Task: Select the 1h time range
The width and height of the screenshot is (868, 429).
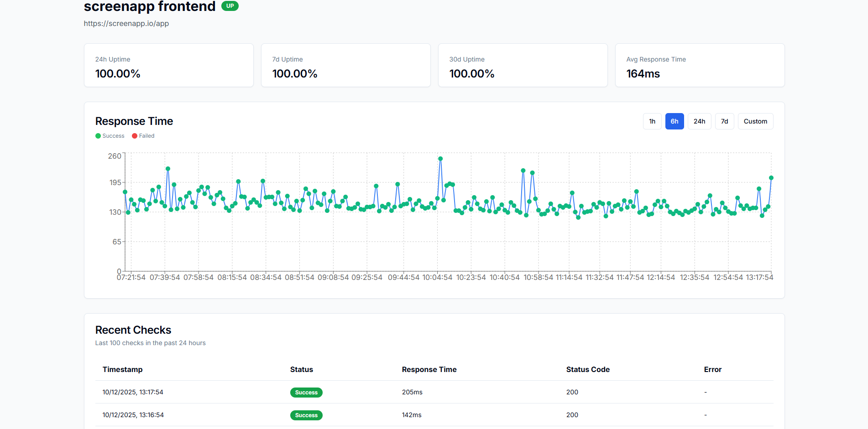Action: (x=652, y=121)
